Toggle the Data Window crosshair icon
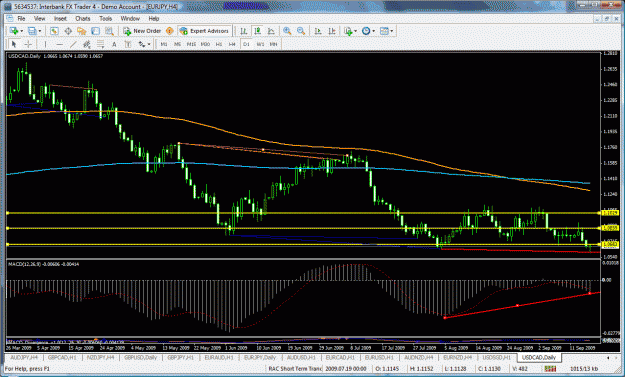This screenshot has width=625, height=377. (x=68, y=31)
